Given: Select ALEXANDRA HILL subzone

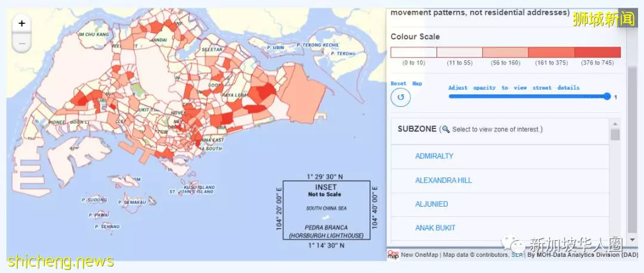Looking at the screenshot, I should click(444, 180).
